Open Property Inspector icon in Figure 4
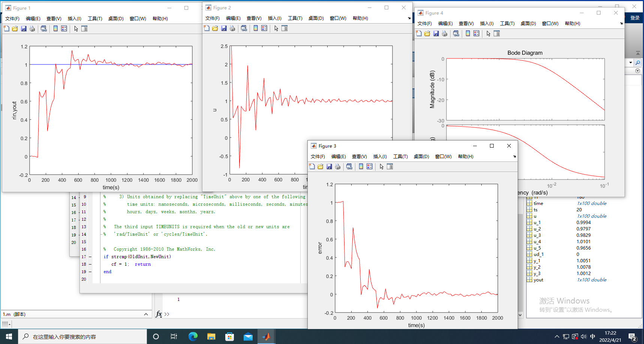The height and width of the screenshot is (344, 644). click(497, 33)
